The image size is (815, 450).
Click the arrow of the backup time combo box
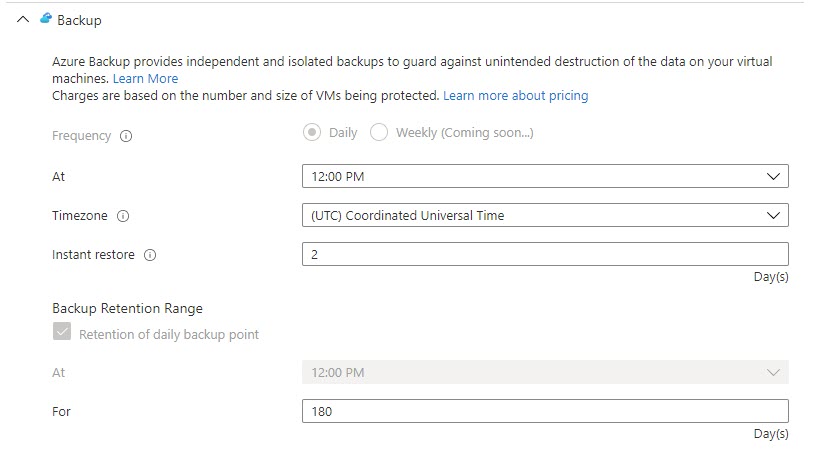(773, 177)
